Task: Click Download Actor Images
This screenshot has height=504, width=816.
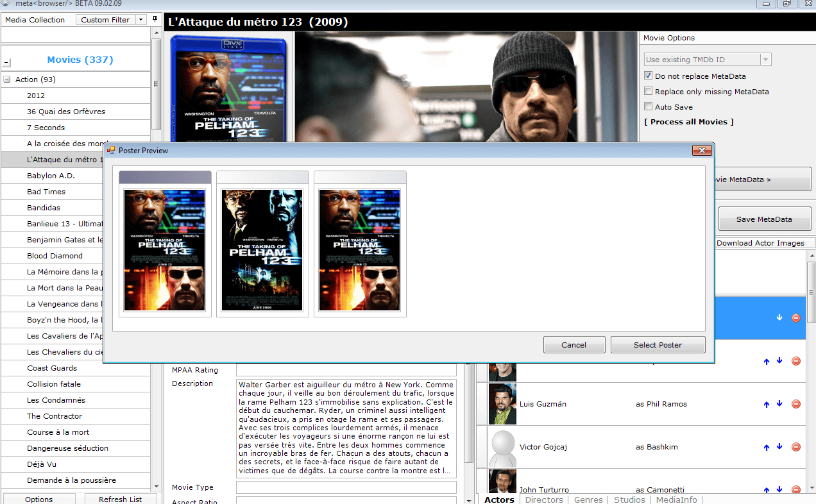Action: coord(760,243)
